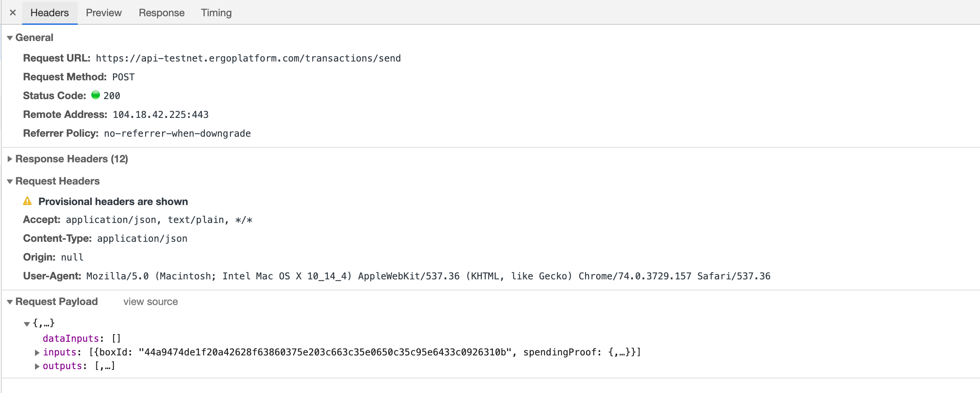Switch to the Response tab
Screen dimensions: 980x393
(161, 12)
